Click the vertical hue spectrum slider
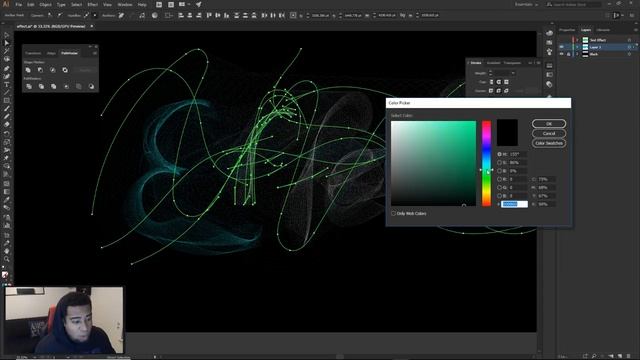Image resolution: width=640 pixels, height=360 pixels. point(487,163)
